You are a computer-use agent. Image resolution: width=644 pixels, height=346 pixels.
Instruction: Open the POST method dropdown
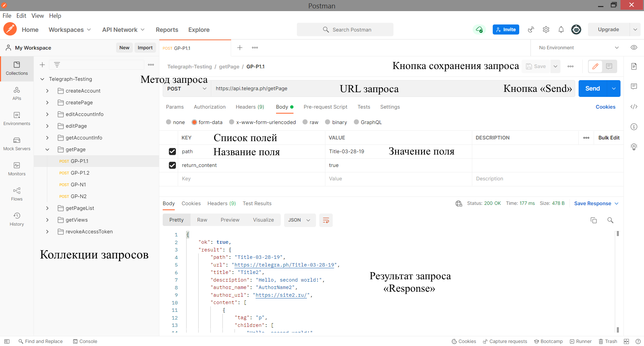coord(187,89)
